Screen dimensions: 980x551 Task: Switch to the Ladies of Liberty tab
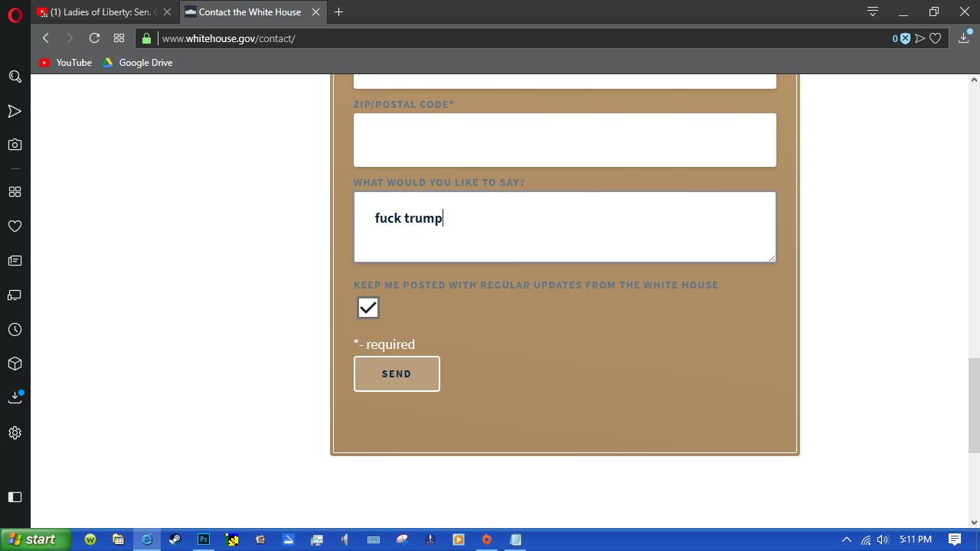point(100,12)
